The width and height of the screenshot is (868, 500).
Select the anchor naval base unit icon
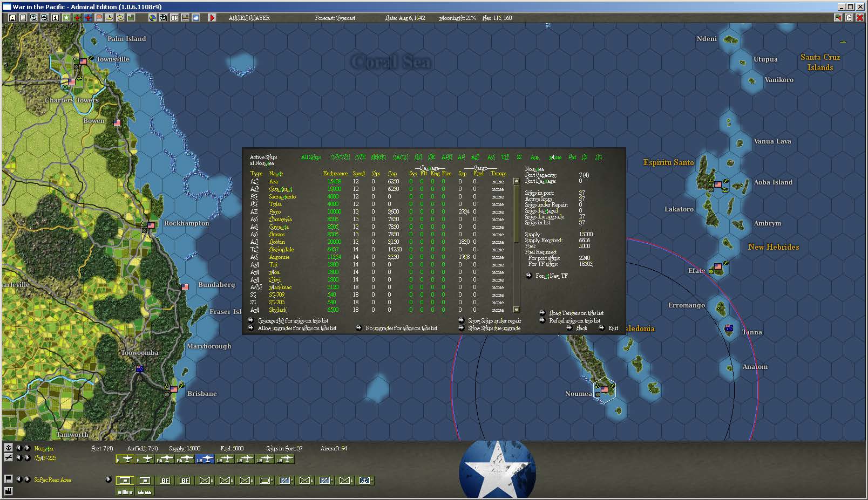[365, 480]
